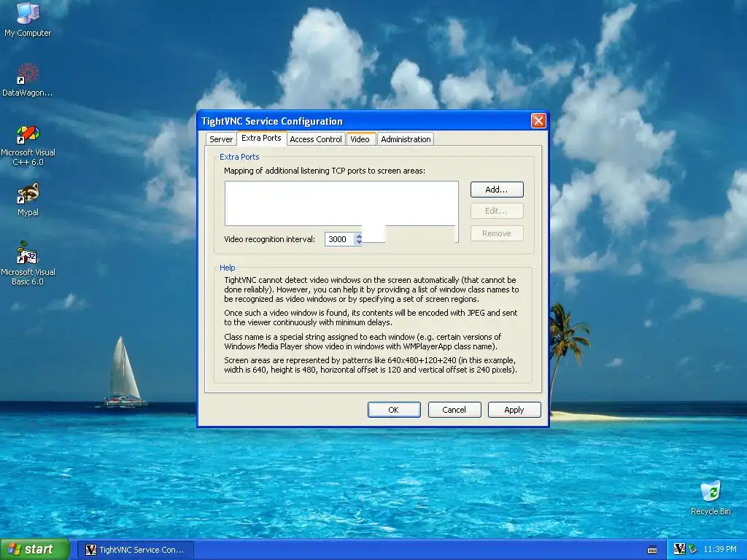747x560 pixels.
Task: Select the Mypal browser shortcut
Action: pyautogui.click(x=28, y=200)
